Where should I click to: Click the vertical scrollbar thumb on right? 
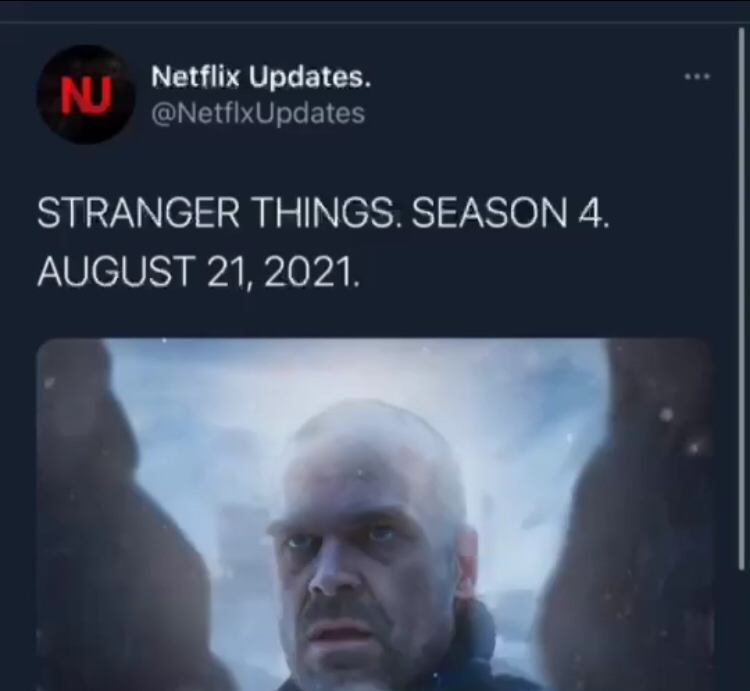pos(742,299)
